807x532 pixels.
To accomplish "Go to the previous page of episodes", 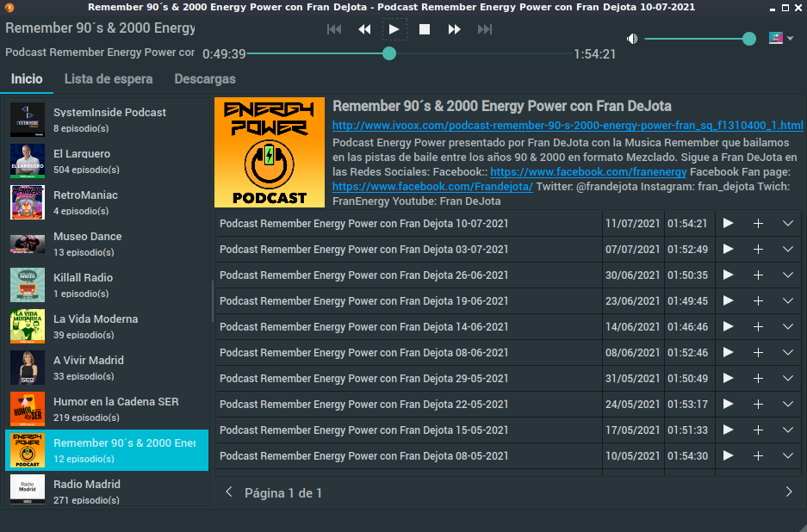I will [229, 492].
